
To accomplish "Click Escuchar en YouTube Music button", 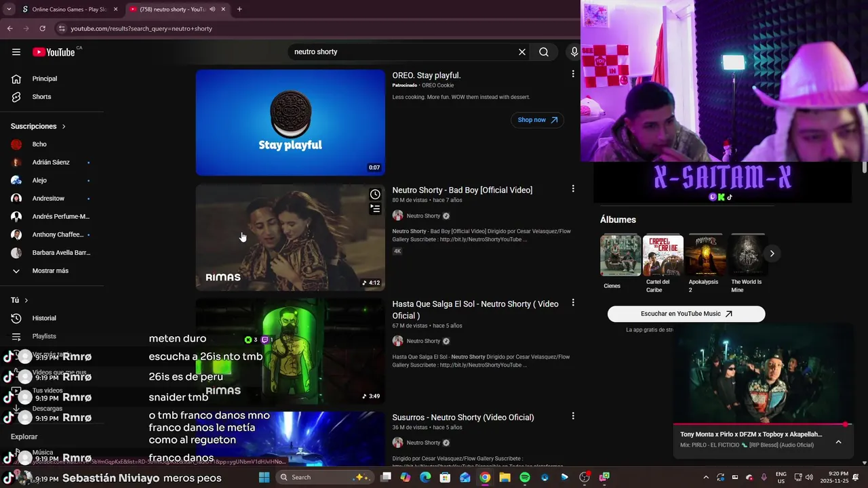I will 686,314.
